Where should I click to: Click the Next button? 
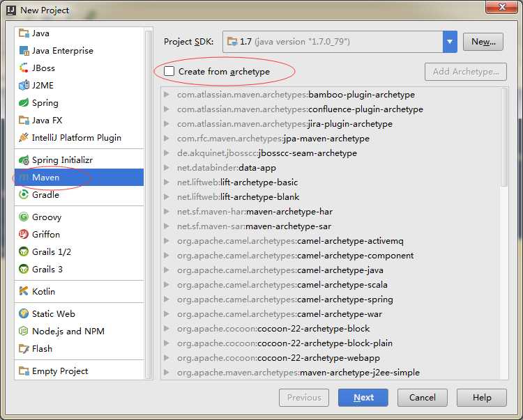pyautogui.click(x=363, y=397)
